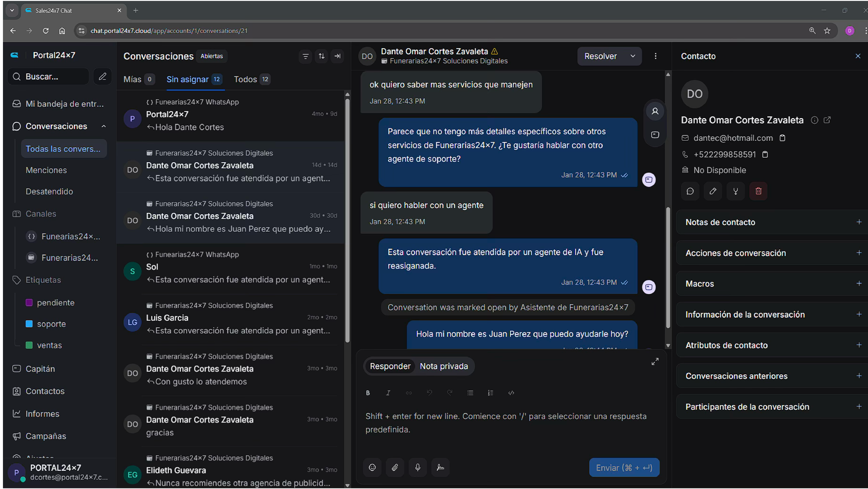This screenshot has height=489, width=868.
Task: Open the Resolver dropdown arrow
Action: coord(633,56)
